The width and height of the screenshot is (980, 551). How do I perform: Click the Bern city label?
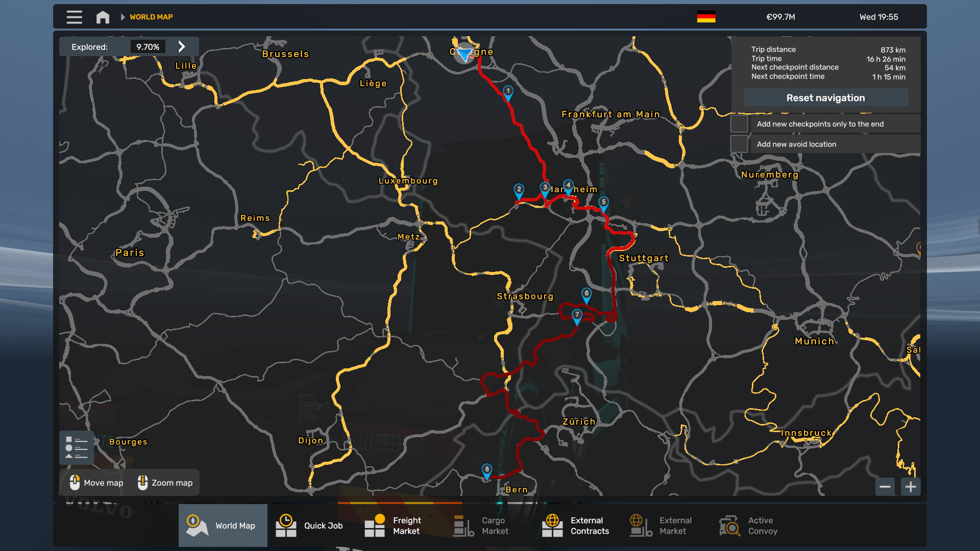tap(517, 490)
